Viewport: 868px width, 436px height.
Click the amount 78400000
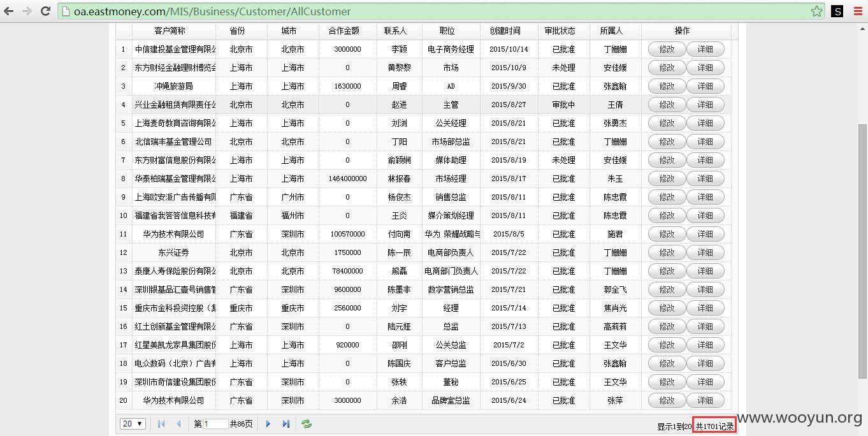click(x=347, y=271)
